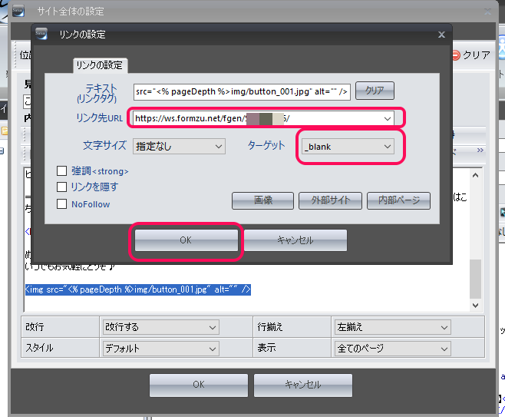The height and width of the screenshot is (420, 505).
Task: Expand the リンク先URL dropdown list
Action: [388, 118]
